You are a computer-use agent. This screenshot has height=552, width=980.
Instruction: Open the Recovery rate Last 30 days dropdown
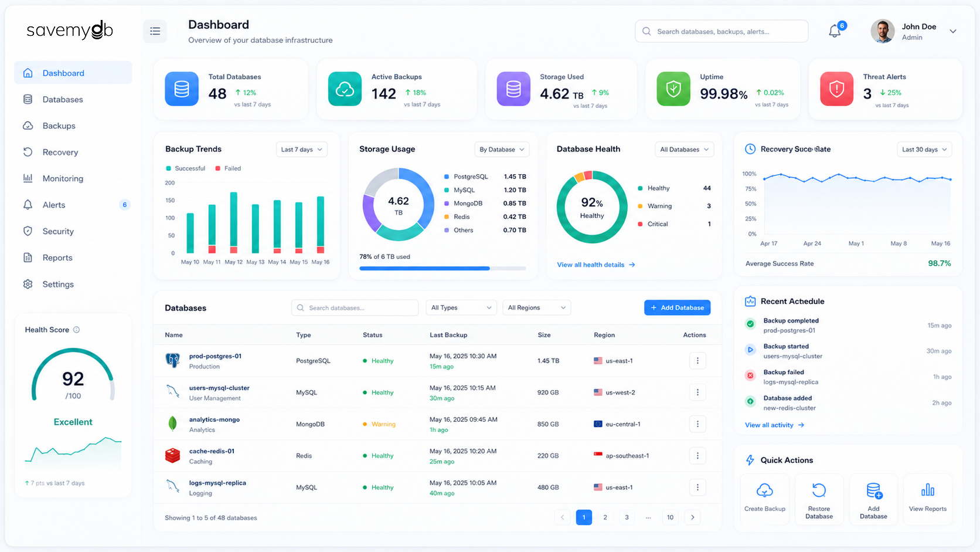tap(924, 150)
